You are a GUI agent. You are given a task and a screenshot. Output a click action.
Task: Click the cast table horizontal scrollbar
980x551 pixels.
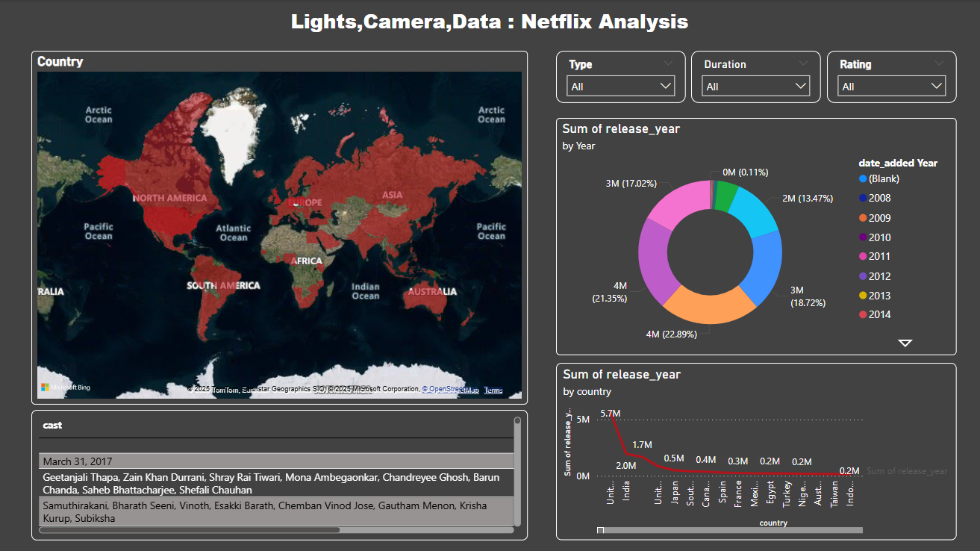pos(189,530)
